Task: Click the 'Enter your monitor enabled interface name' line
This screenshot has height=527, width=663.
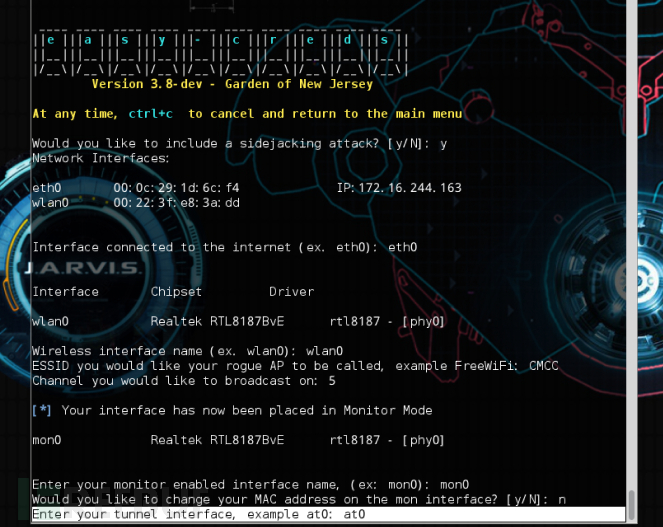Action: 250,485
